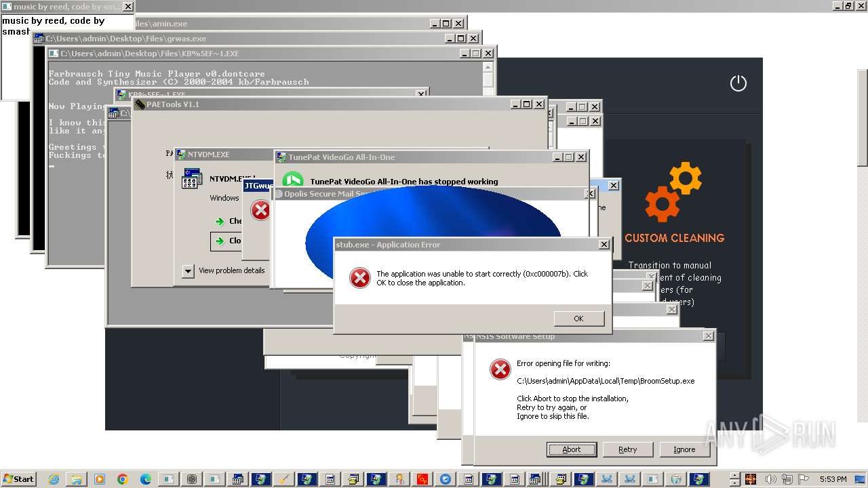Click the NTVDM.EXE program icon in the dialog
868x488 pixels.
click(x=192, y=179)
